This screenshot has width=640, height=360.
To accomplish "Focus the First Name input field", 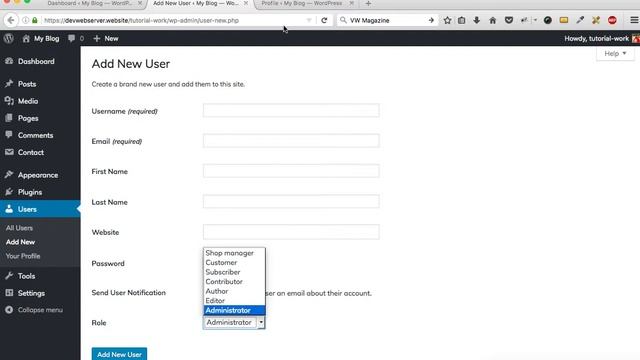I will (x=291, y=171).
